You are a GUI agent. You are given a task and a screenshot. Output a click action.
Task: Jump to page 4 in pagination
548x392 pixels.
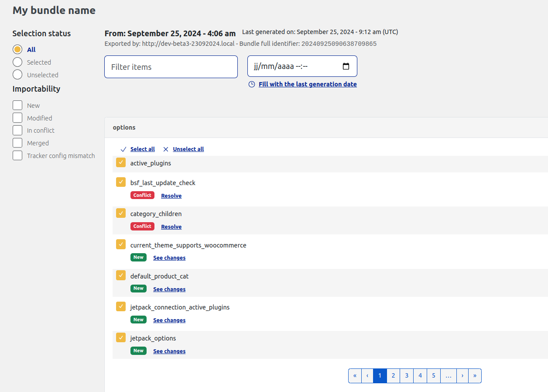[420, 376]
